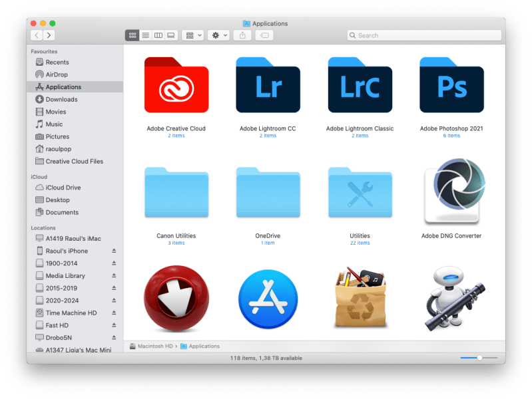
Task: Adjust the icon size slider
Action: [479, 358]
